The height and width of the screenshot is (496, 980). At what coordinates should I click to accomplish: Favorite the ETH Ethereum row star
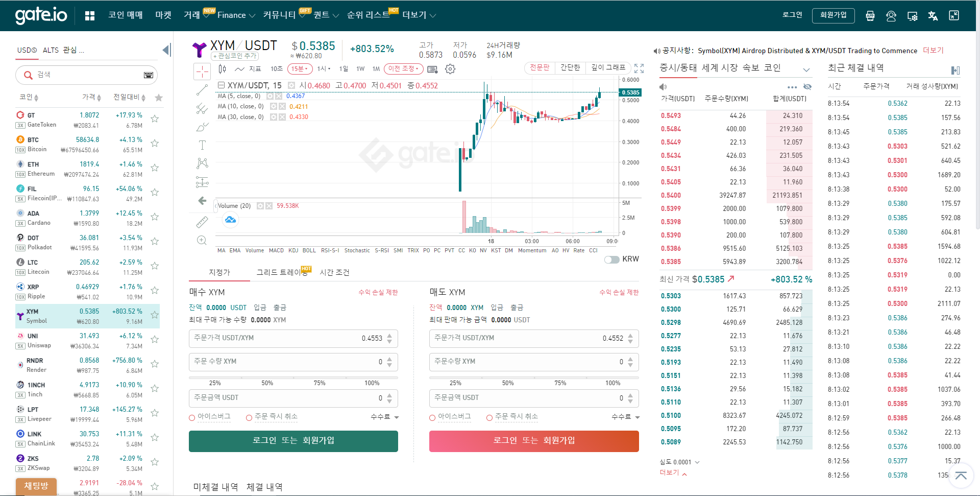(155, 168)
